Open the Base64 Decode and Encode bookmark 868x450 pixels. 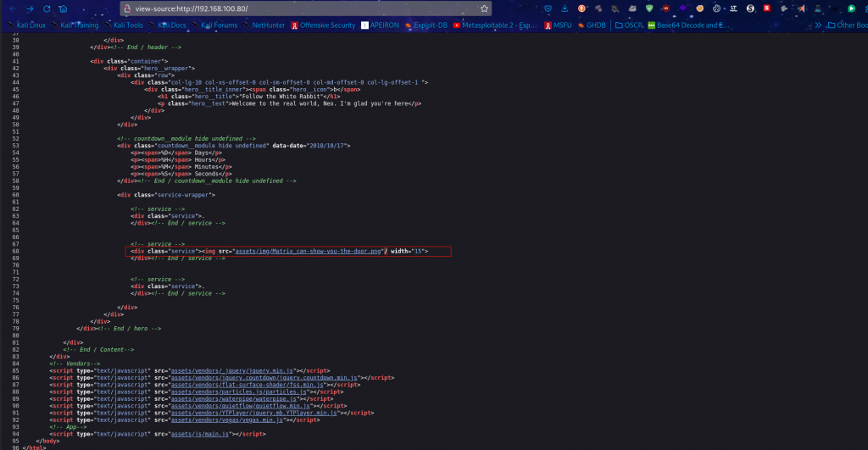(x=688, y=25)
